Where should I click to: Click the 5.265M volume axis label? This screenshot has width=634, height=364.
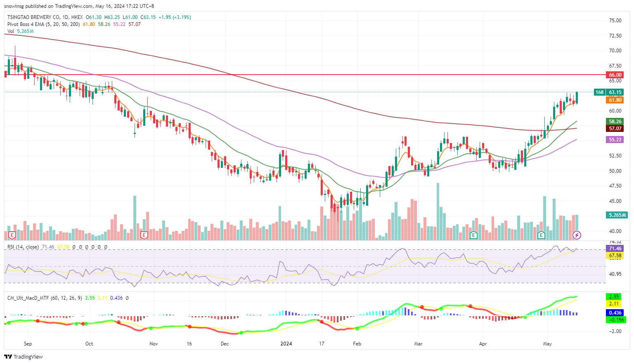tap(617, 215)
